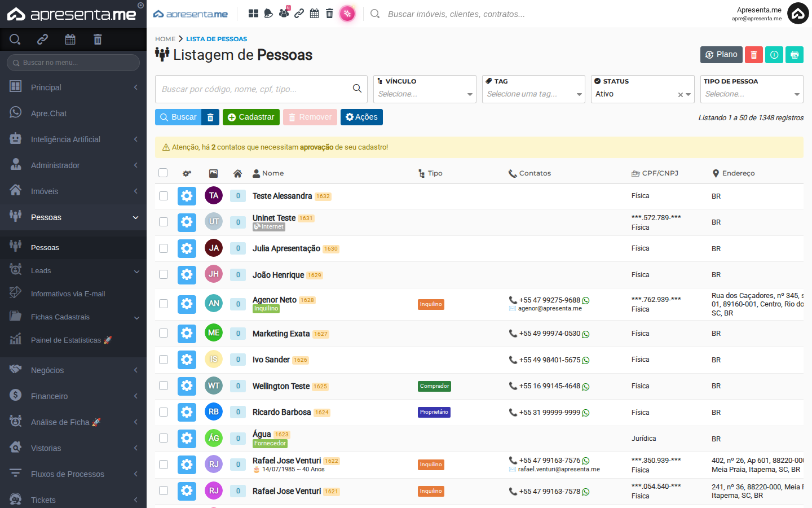
Task: Expand the Leads submenu
Action: tap(73, 271)
